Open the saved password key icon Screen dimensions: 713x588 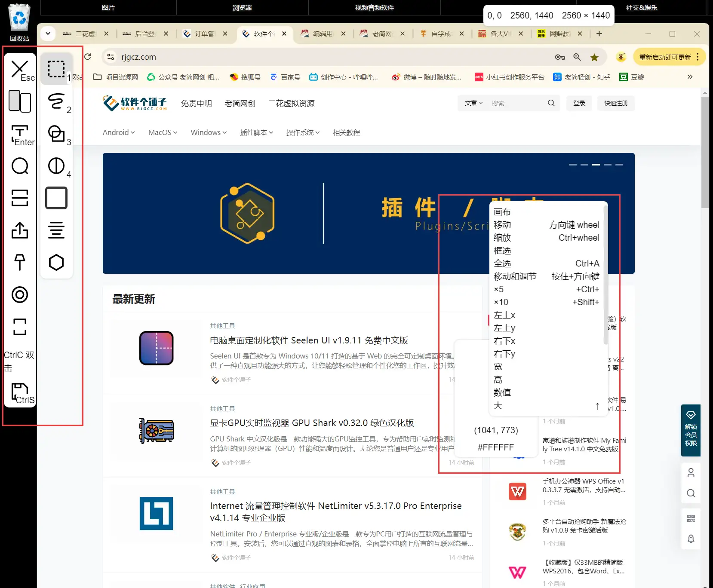click(x=560, y=57)
